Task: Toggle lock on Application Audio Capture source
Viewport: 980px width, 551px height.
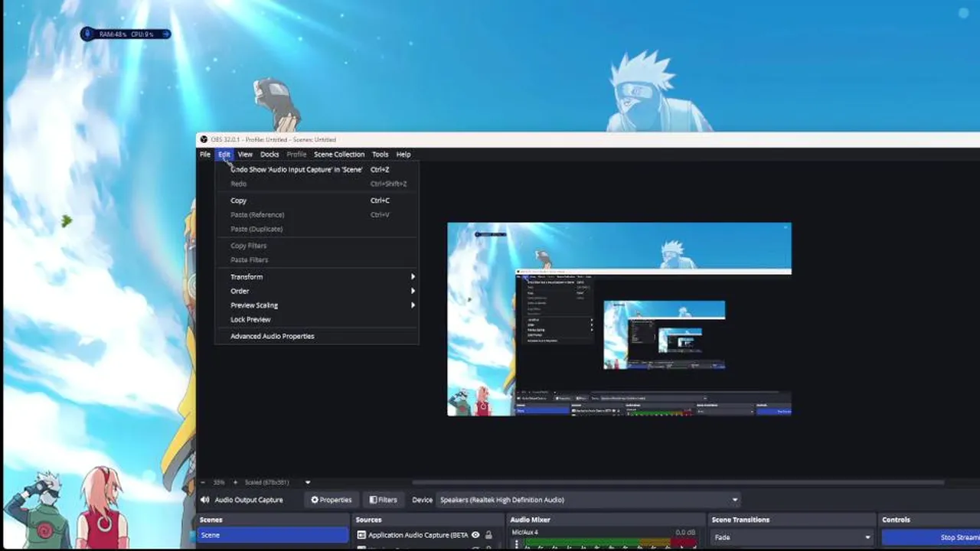Action: click(x=488, y=535)
